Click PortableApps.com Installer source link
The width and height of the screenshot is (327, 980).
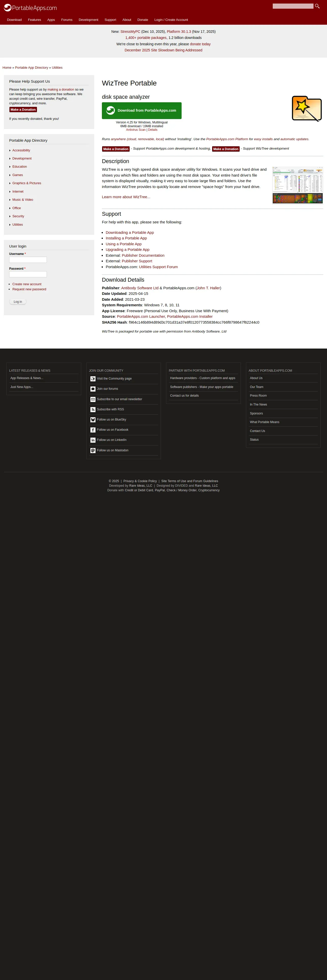point(189,316)
